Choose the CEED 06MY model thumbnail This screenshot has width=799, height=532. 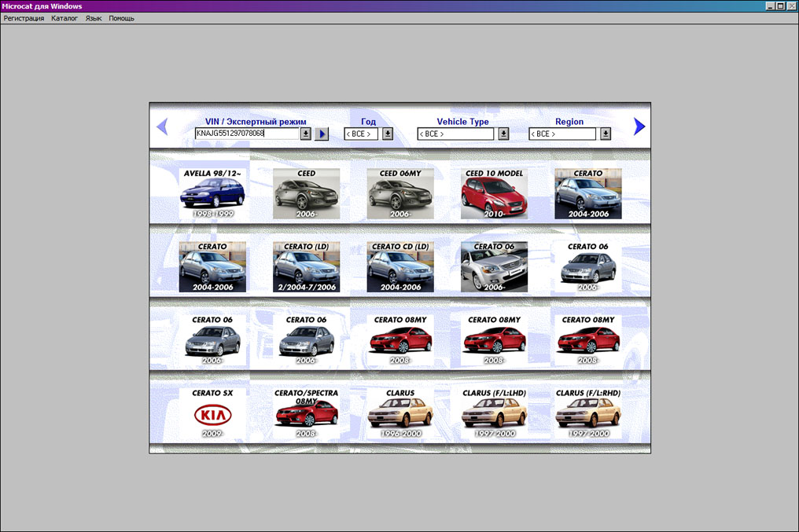point(400,193)
